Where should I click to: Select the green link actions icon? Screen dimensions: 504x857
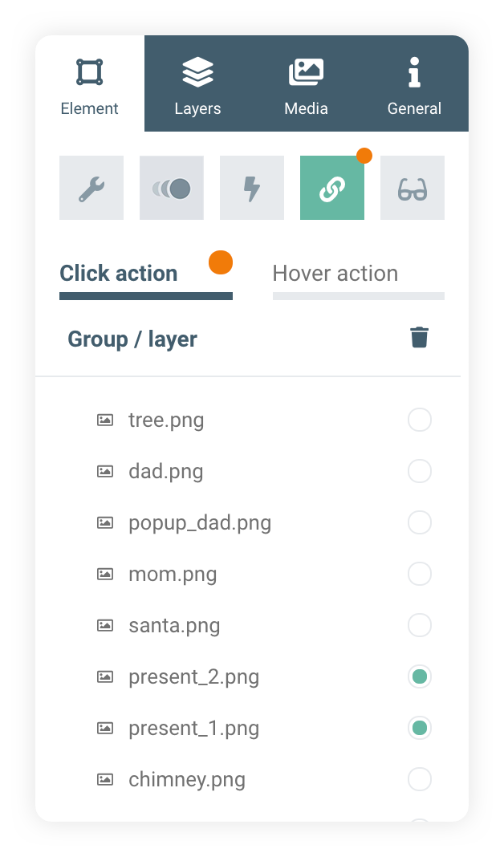(332, 188)
